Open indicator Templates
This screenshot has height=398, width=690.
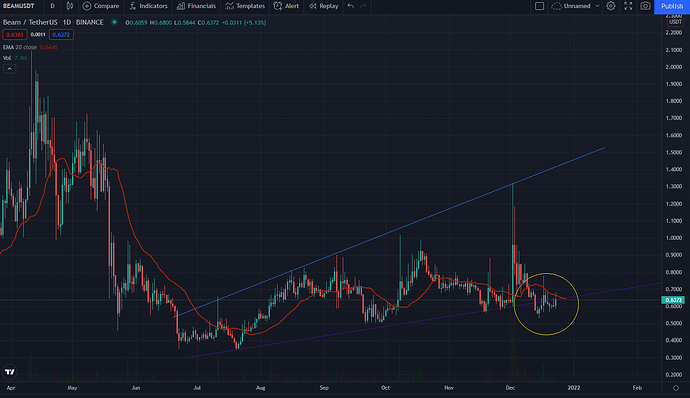[x=245, y=6]
